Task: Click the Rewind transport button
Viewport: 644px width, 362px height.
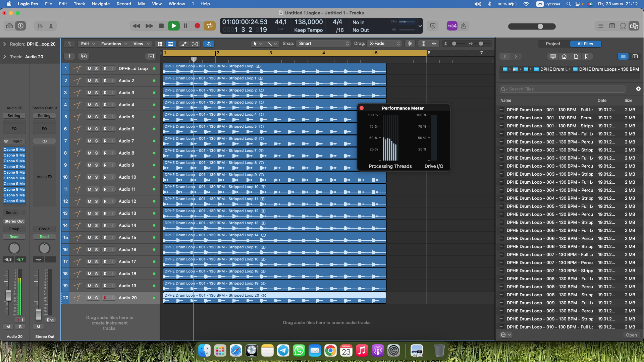Action: [136, 26]
